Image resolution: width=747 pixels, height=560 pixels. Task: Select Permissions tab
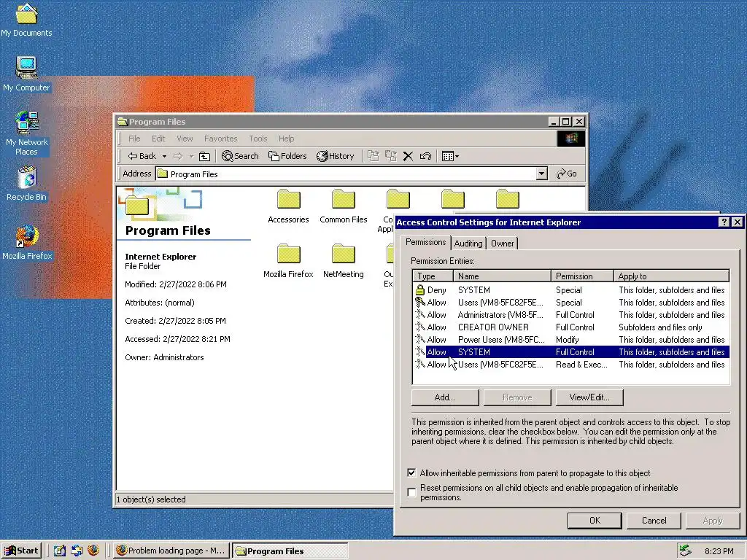click(425, 242)
